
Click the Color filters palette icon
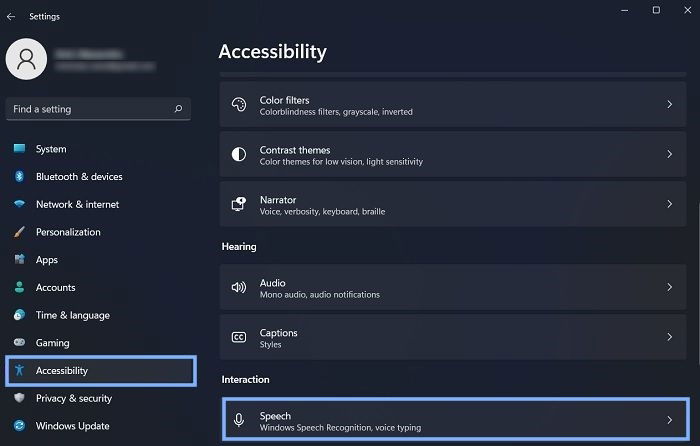239,104
